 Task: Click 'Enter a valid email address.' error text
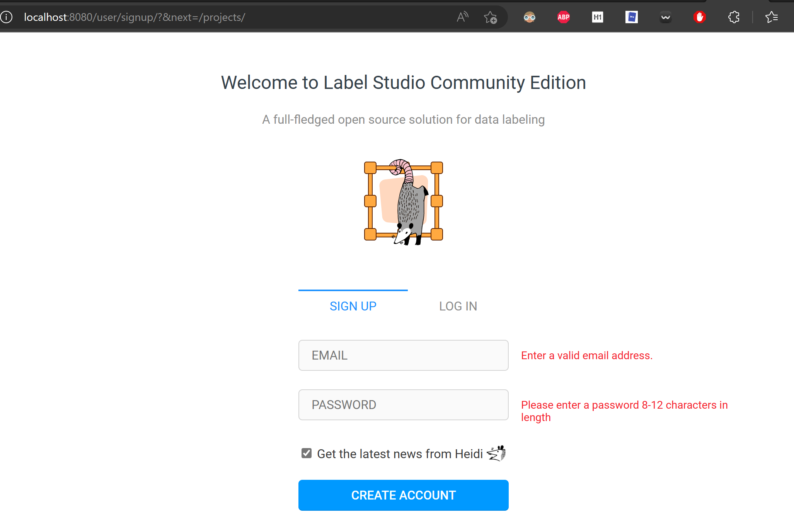[587, 355]
